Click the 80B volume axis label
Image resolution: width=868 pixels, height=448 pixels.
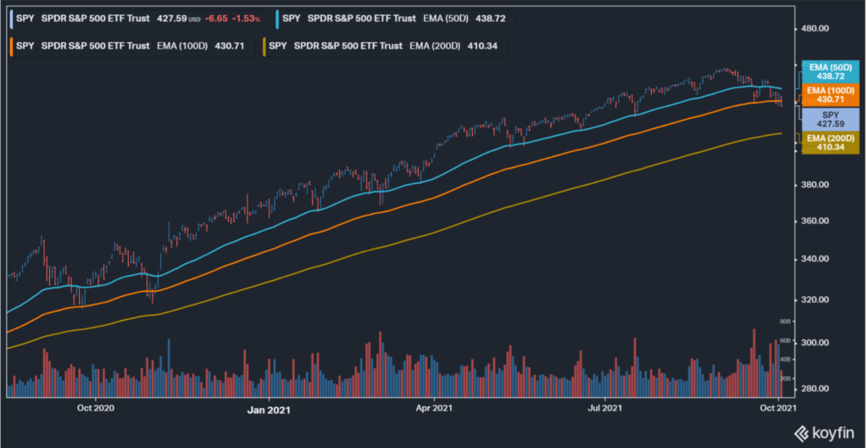pyautogui.click(x=784, y=321)
